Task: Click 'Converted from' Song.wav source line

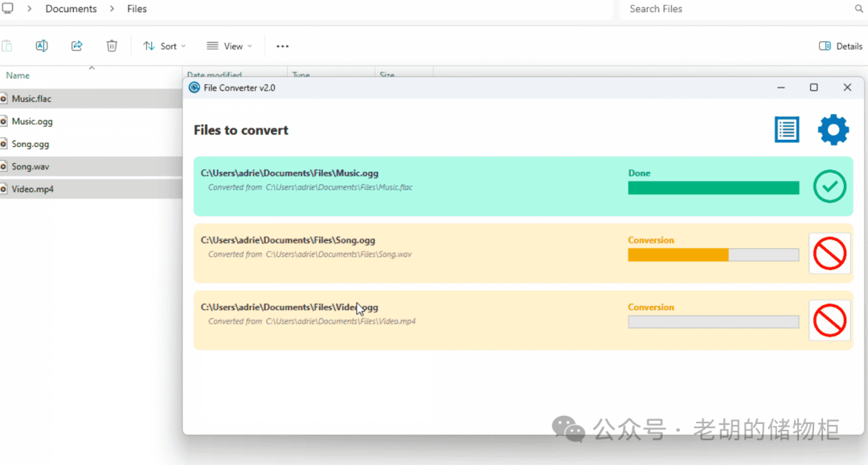Action: click(309, 255)
